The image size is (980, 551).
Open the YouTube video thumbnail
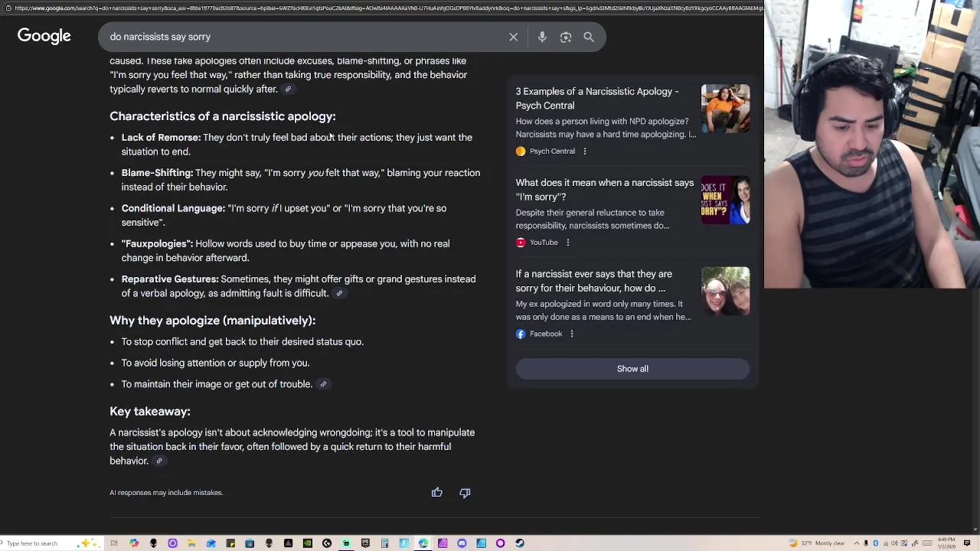pyautogui.click(x=726, y=200)
